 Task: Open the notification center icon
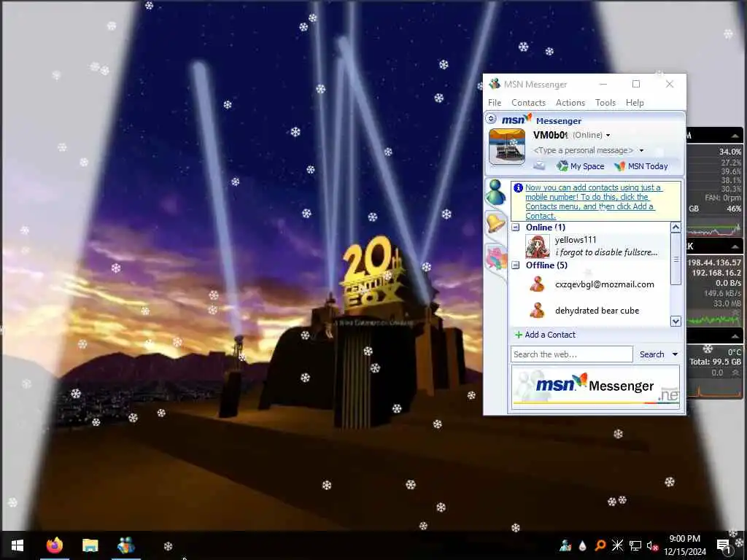pyautogui.click(x=723, y=545)
